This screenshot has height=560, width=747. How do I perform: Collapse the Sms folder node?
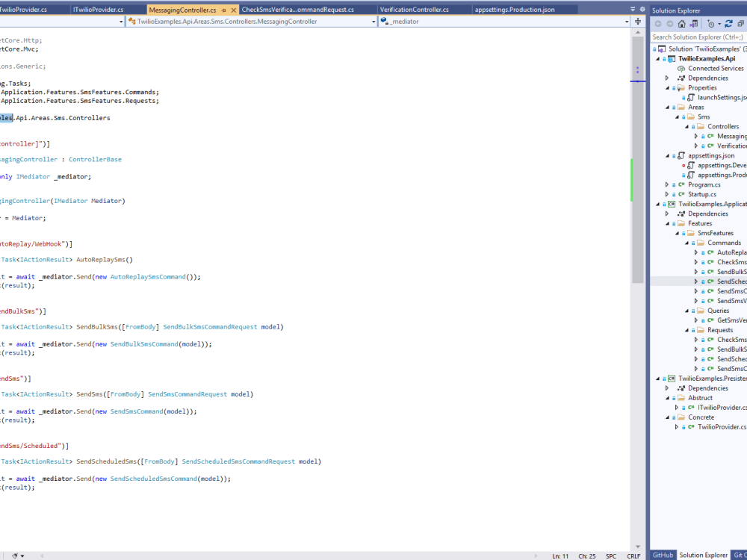tap(677, 116)
